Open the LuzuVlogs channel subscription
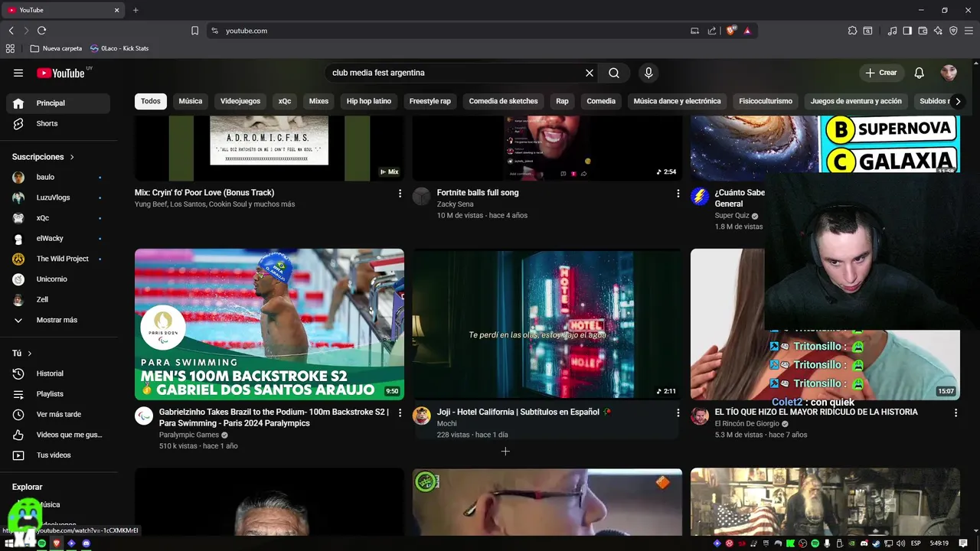The width and height of the screenshot is (980, 551). point(58,197)
